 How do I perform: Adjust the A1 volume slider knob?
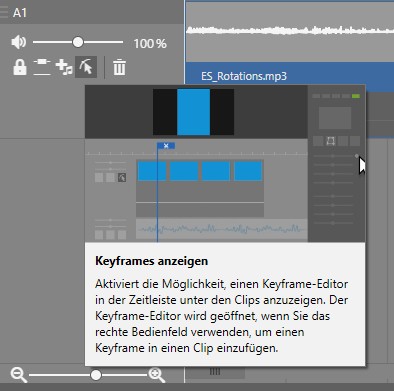[x=78, y=42]
